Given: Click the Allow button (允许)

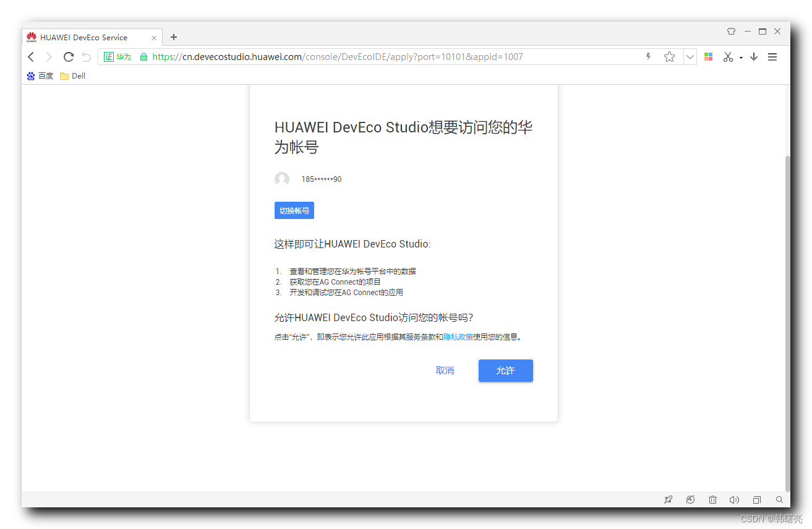Looking at the screenshot, I should (506, 371).
